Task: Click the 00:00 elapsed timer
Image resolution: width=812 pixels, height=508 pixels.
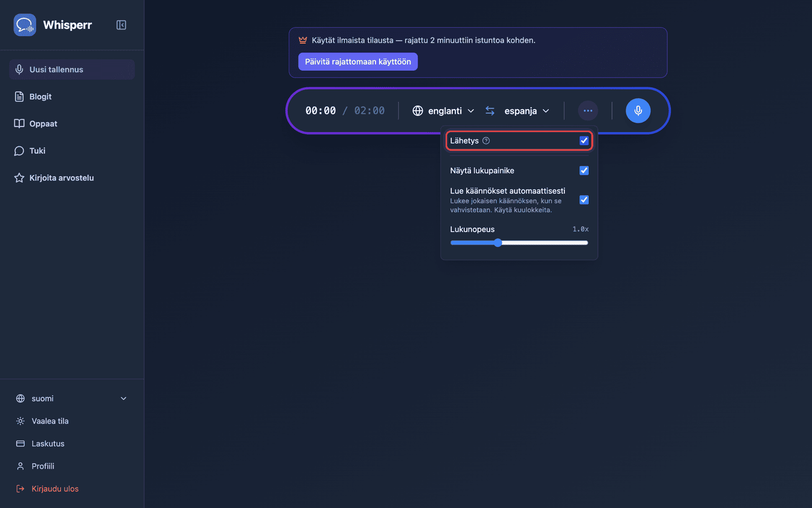Action: pos(320,111)
